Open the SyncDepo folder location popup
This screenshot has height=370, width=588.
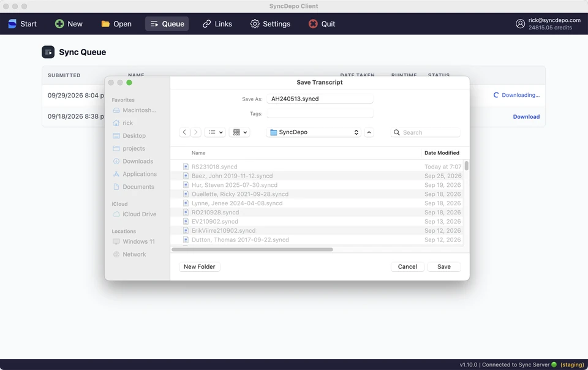coord(314,132)
